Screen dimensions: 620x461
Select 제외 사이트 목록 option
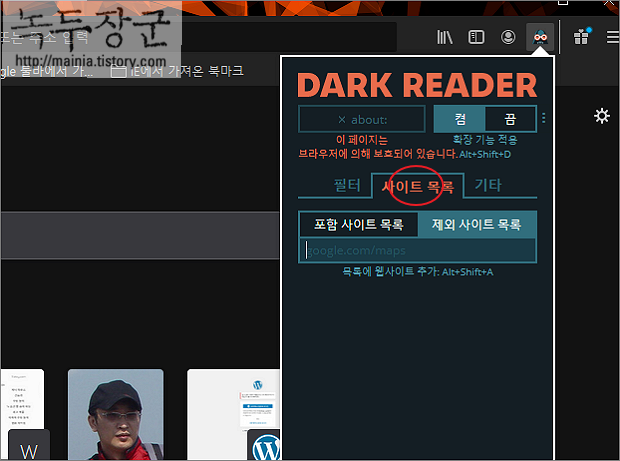coord(476,225)
